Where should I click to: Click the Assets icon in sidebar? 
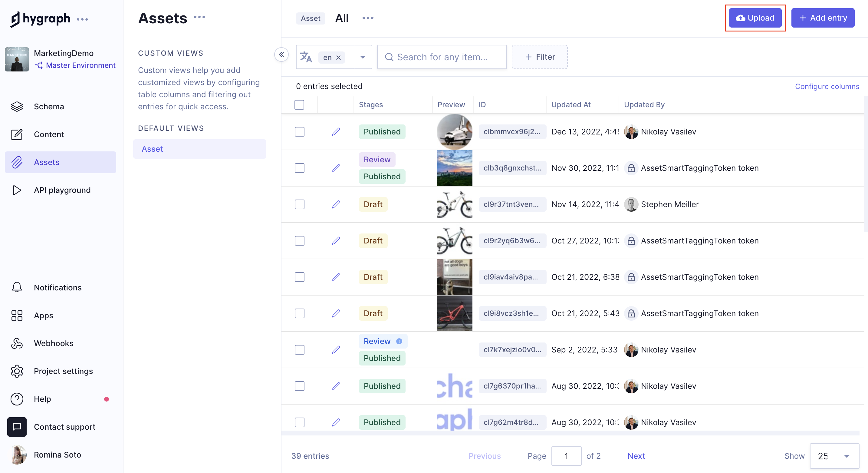click(x=17, y=163)
